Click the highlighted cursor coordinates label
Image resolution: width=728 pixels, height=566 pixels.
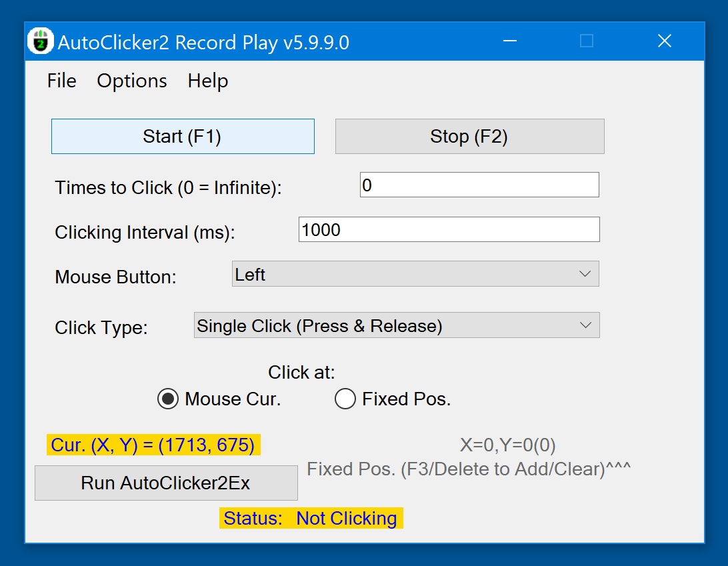[153, 445]
